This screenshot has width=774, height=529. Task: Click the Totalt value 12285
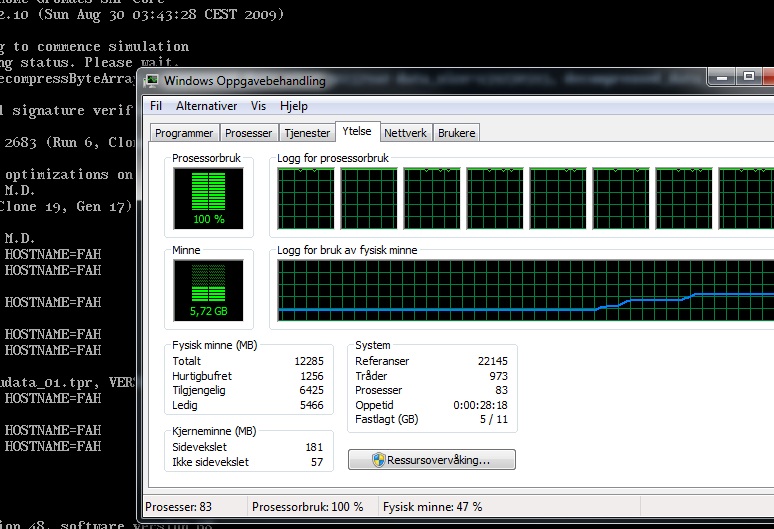pyautogui.click(x=309, y=361)
